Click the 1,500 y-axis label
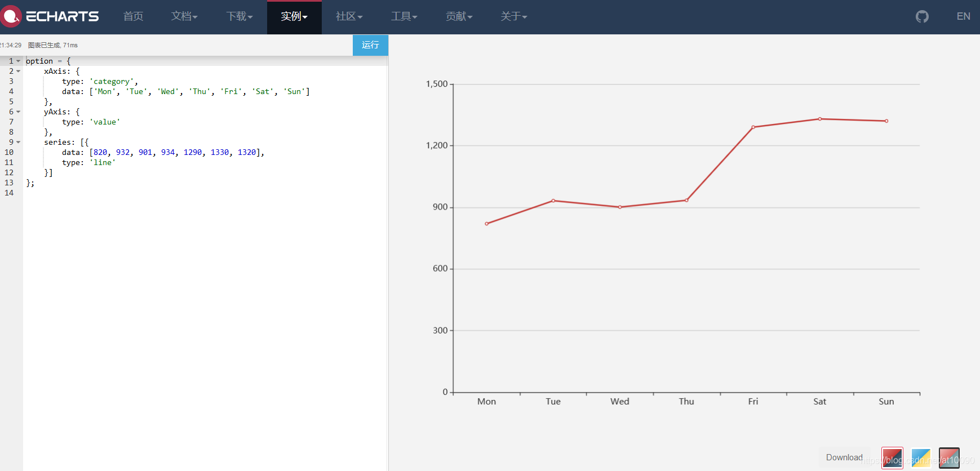Viewport: 980px width, 471px height. coord(437,84)
